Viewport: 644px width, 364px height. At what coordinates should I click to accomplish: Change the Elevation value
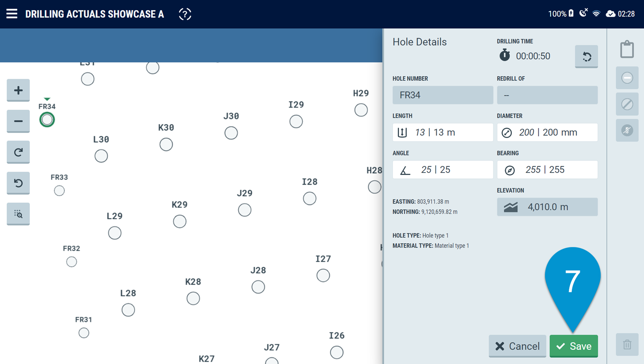tap(547, 207)
